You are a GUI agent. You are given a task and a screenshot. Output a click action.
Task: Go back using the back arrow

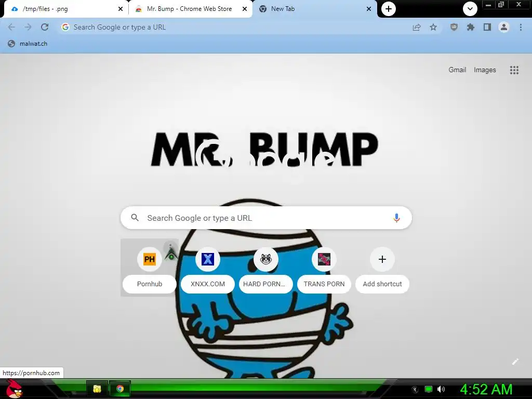click(11, 27)
